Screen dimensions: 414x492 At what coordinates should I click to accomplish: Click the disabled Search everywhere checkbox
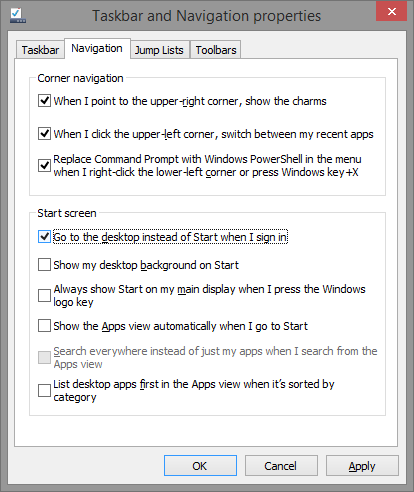coord(44,357)
